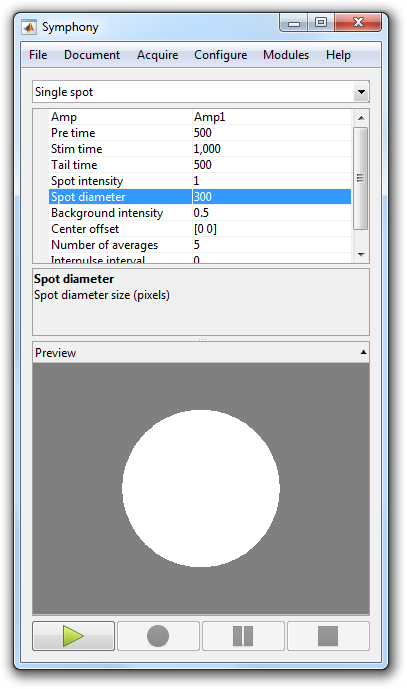Open the Single spot protocol dropdown
Screen dimensions: 407x689
200,92
